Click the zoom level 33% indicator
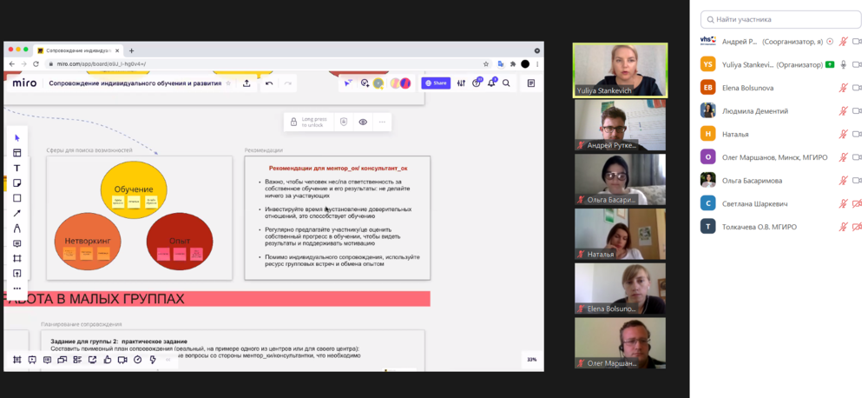Image resolution: width=868 pixels, height=398 pixels. [531, 360]
